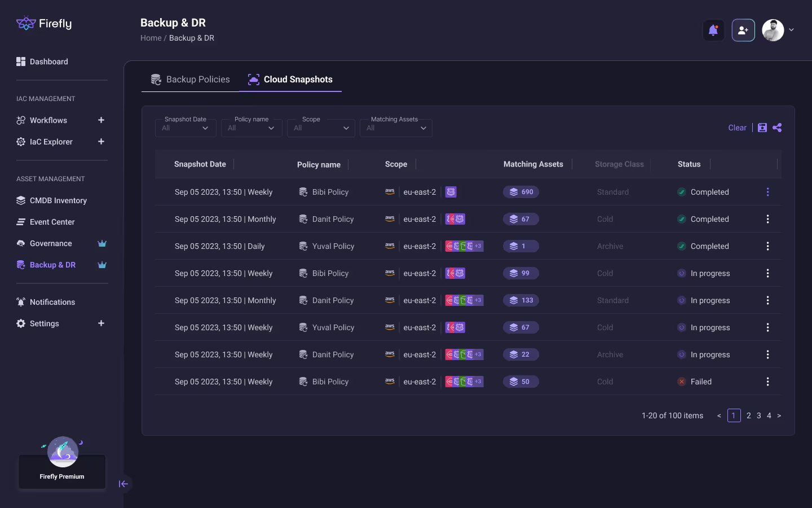Open the user profile avatar
Viewport: 812px width, 508px height.
[773, 30]
